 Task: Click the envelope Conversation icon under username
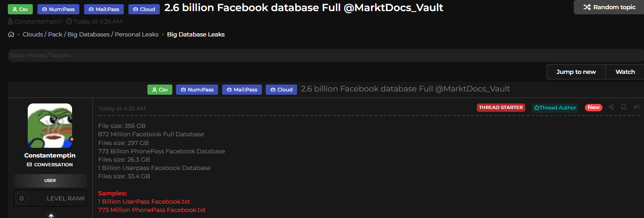click(x=30, y=164)
